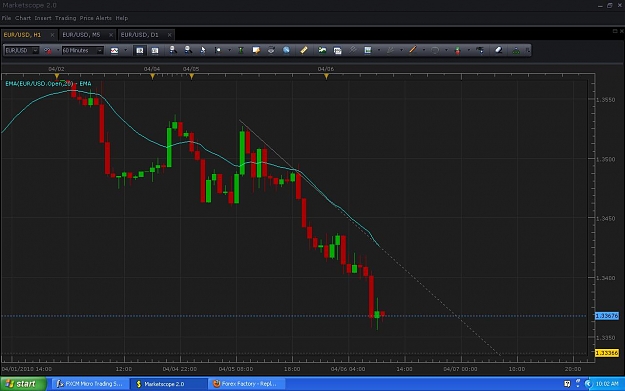Select the orange line drawing tool
The height and width of the screenshot is (391, 625).
point(413,50)
